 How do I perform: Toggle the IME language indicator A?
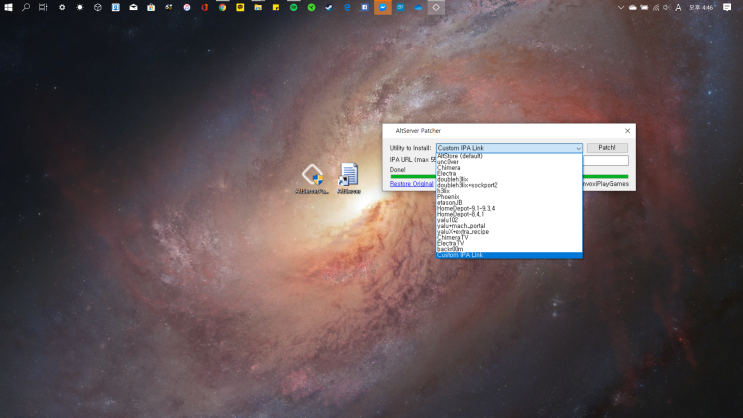(679, 8)
